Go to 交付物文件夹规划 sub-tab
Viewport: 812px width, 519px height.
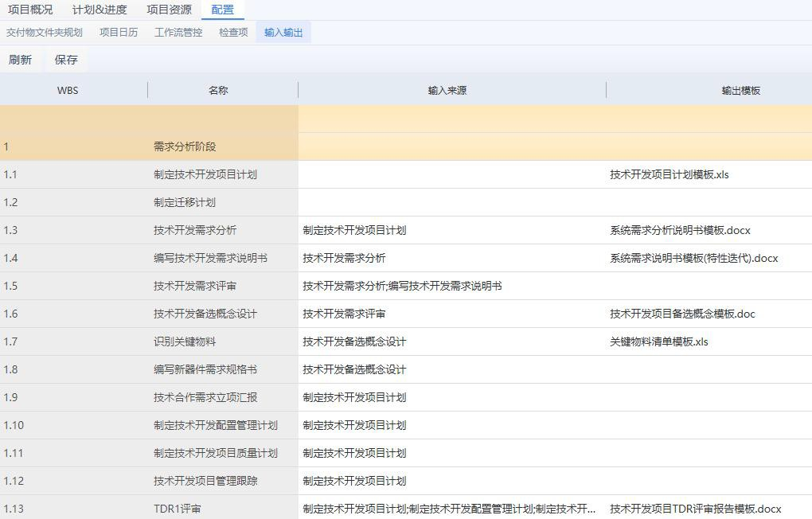coord(45,33)
